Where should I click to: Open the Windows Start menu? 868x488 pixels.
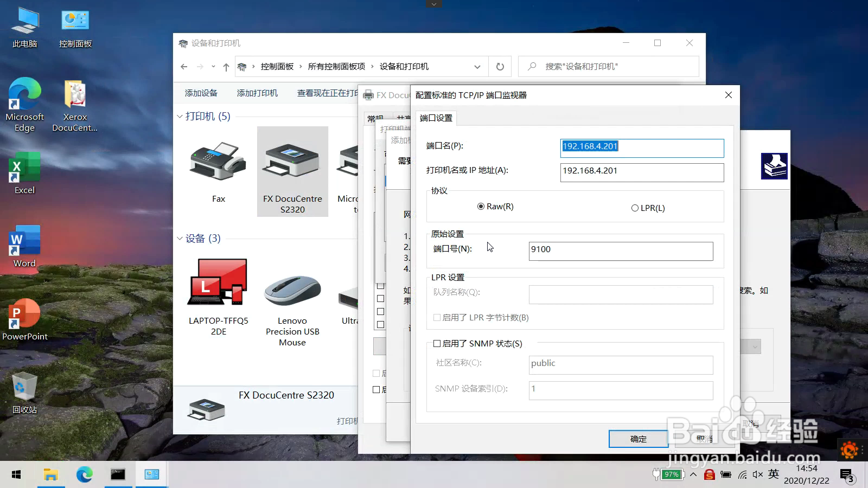(16, 474)
